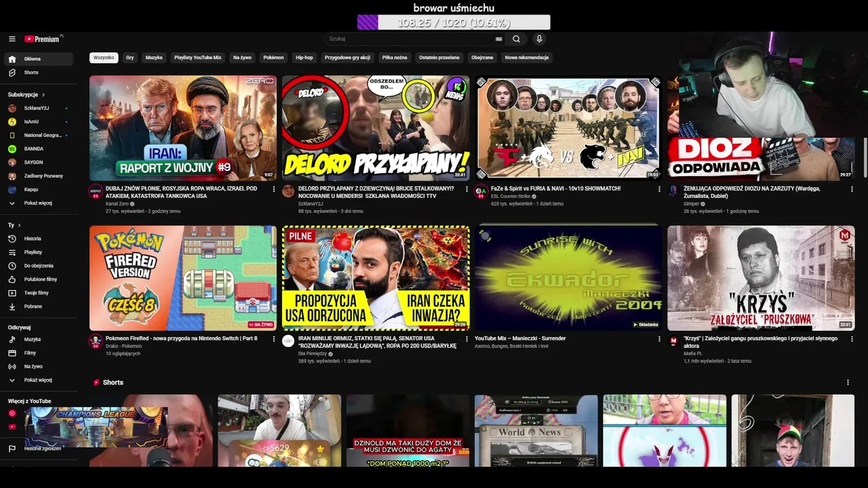Select the Gry filter chip

[x=130, y=58]
